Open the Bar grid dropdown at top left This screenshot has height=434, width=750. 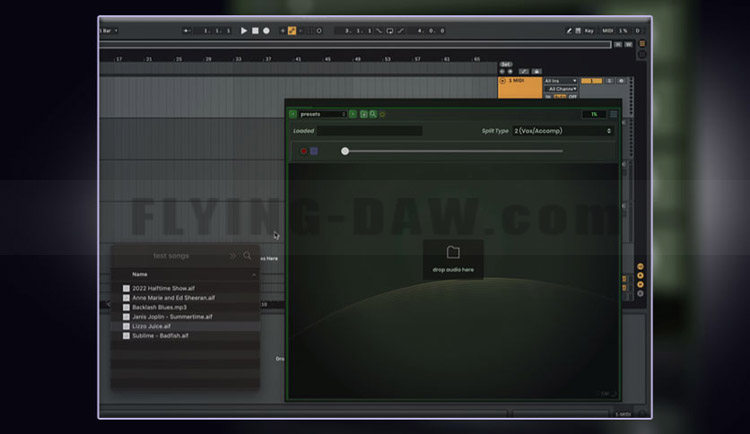(109, 31)
